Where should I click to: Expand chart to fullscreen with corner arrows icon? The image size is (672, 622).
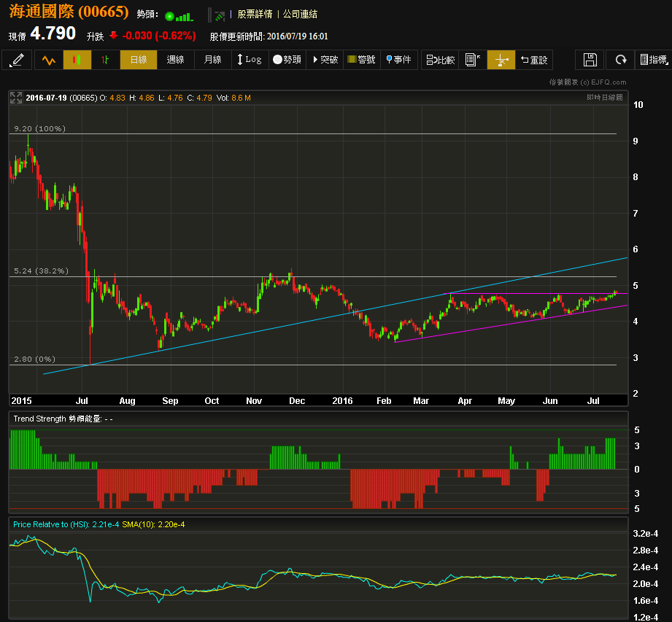16,98
